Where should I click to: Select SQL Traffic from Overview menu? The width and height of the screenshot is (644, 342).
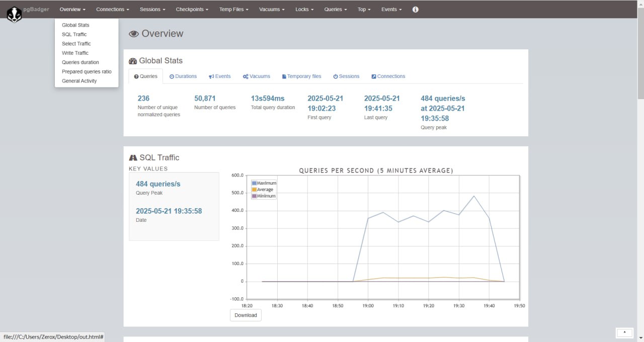[74, 34]
